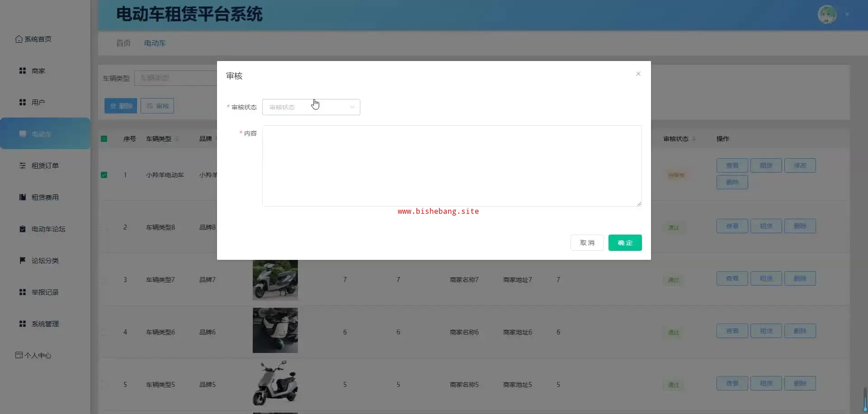This screenshot has height=414, width=868.
Task: Click the grid icon beside 系统管理
Action: point(23,324)
